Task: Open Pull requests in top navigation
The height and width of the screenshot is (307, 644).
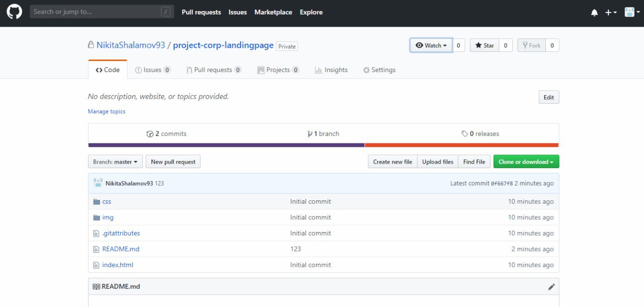Action: point(201,12)
